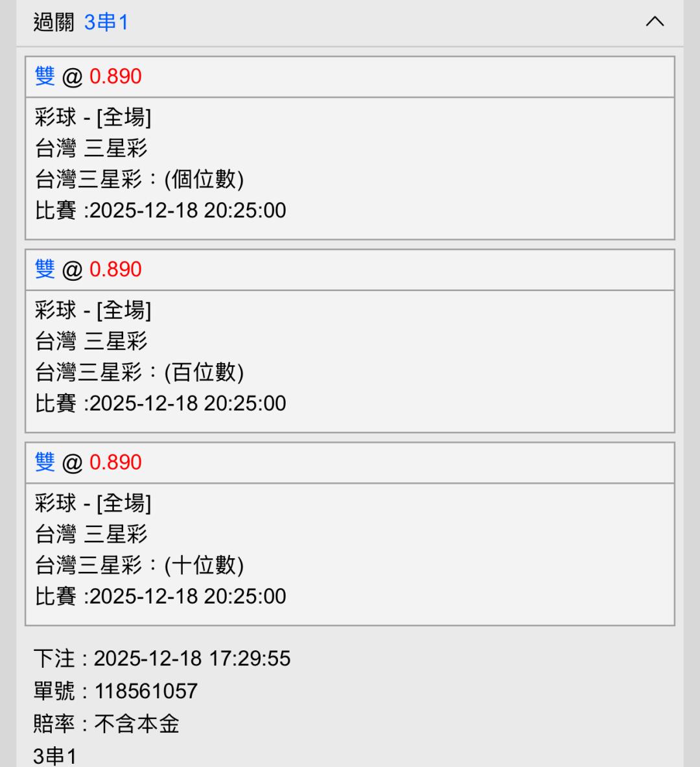Open the 台灣三星彩：(百位數) bet line
700x767 pixels.
click(139, 372)
